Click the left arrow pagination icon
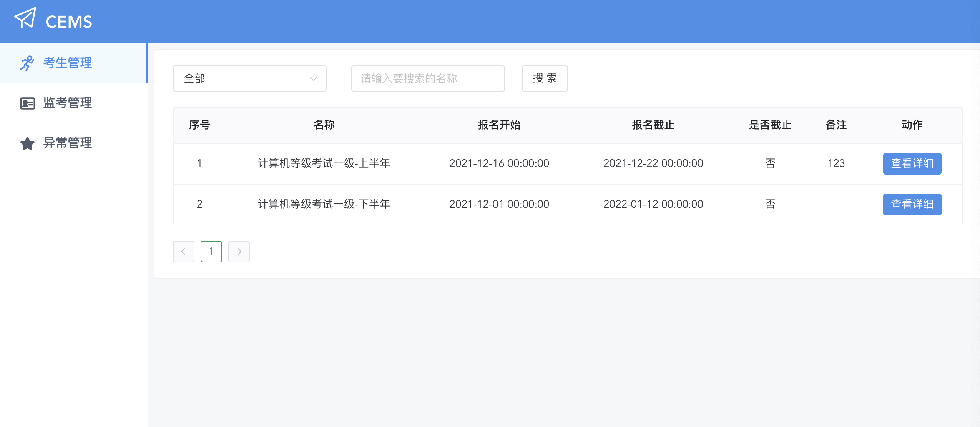This screenshot has width=980, height=427. point(183,251)
